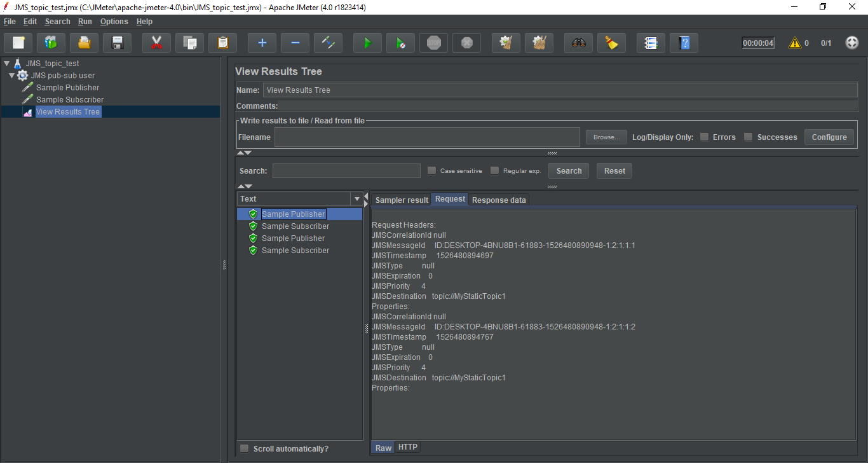Toggle the Case sensitive checkbox
This screenshot has width=868, height=463.
[432, 170]
